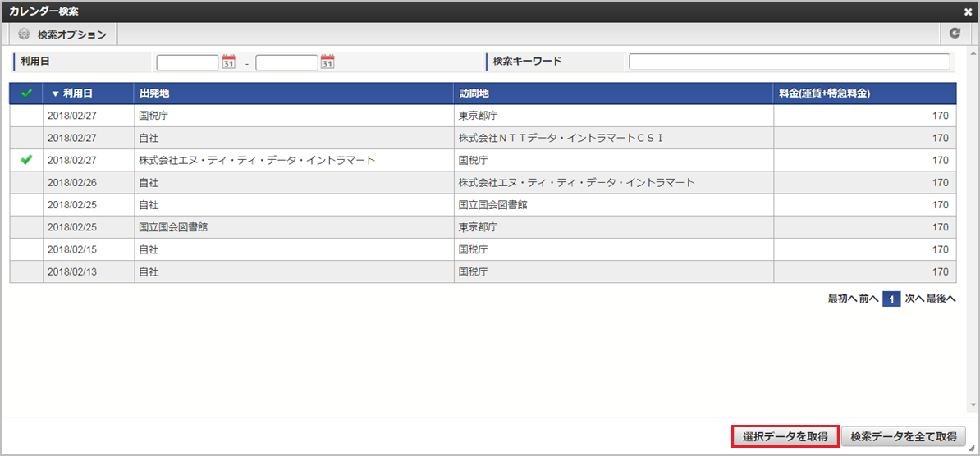980x456 pixels.
Task: Click 検索データを全て取得 button
Action: (903, 436)
